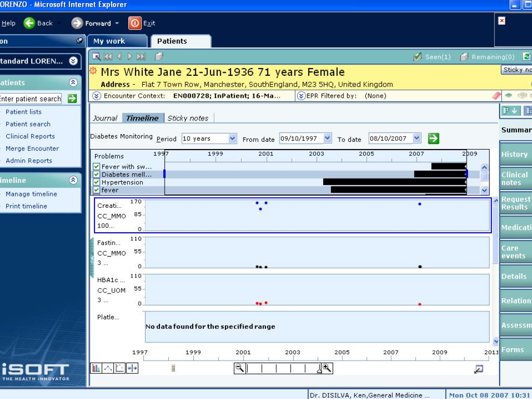The width and height of the screenshot is (532, 399).
Task: Collapse the Timeline sidebar section
Action: coord(73,180)
